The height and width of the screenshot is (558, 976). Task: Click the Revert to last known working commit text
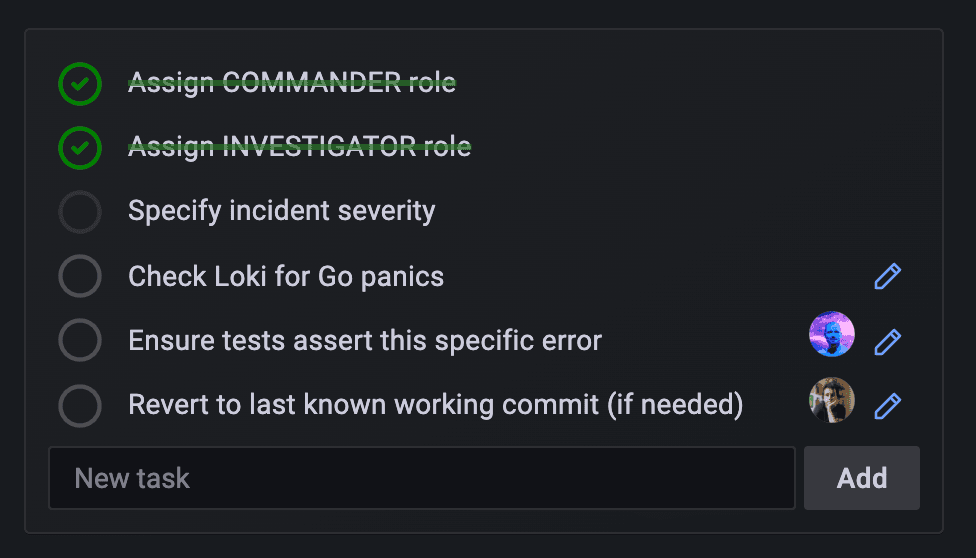pyautogui.click(x=435, y=405)
